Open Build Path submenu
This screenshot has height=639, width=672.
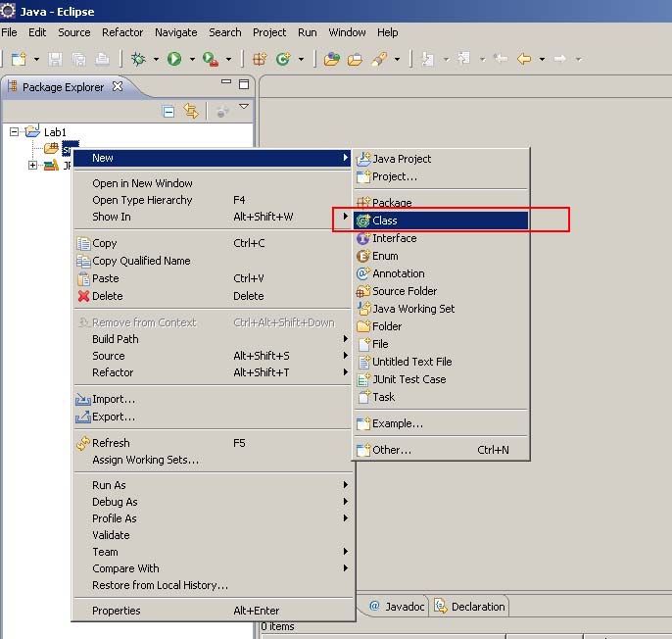point(213,339)
